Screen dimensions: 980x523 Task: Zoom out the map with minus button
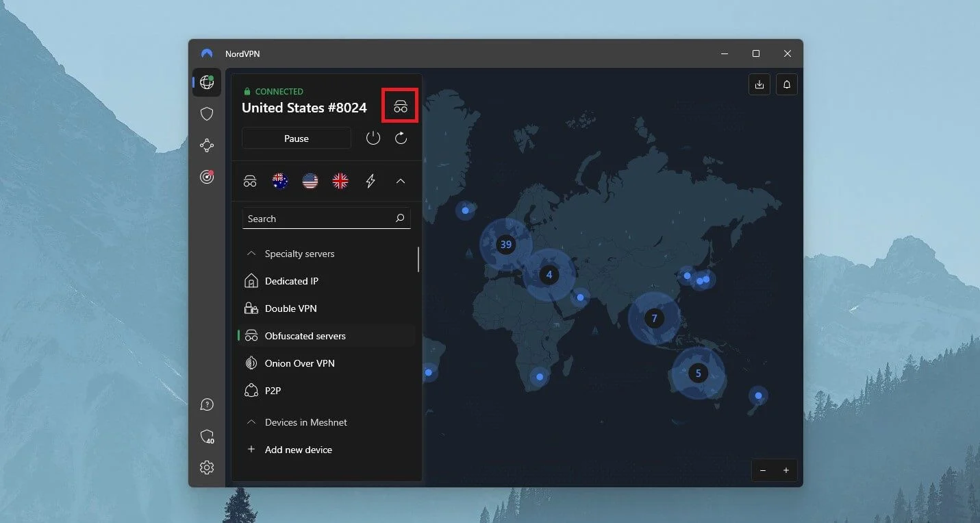[x=763, y=470]
